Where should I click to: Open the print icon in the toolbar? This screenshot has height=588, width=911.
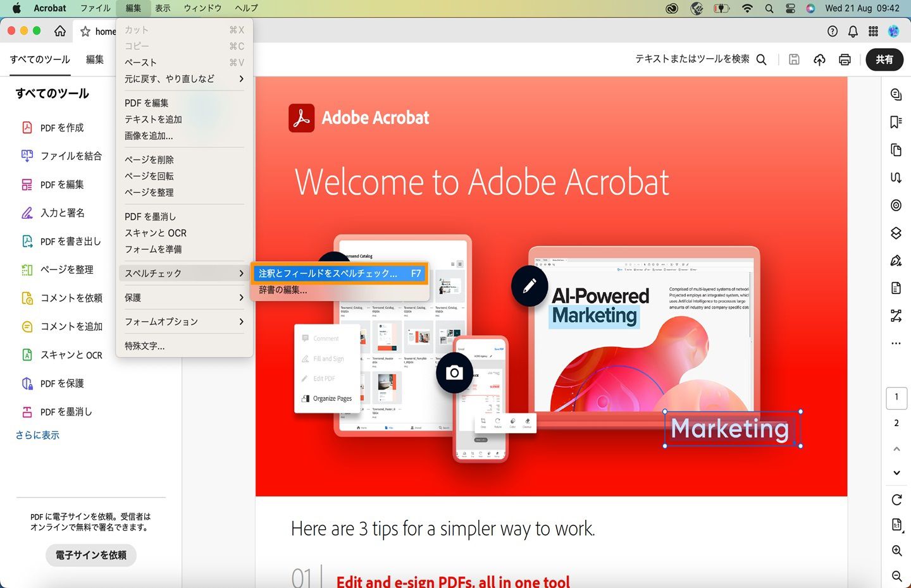point(845,59)
